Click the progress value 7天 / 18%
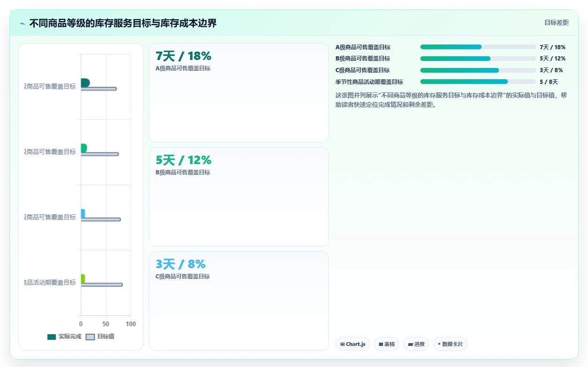588x367 pixels. coord(552,47)
